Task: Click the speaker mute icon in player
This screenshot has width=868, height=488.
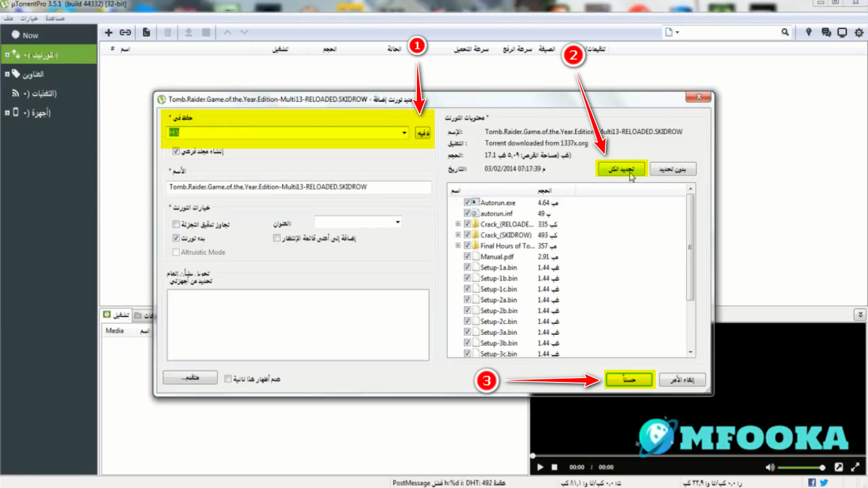Action: 770,467
